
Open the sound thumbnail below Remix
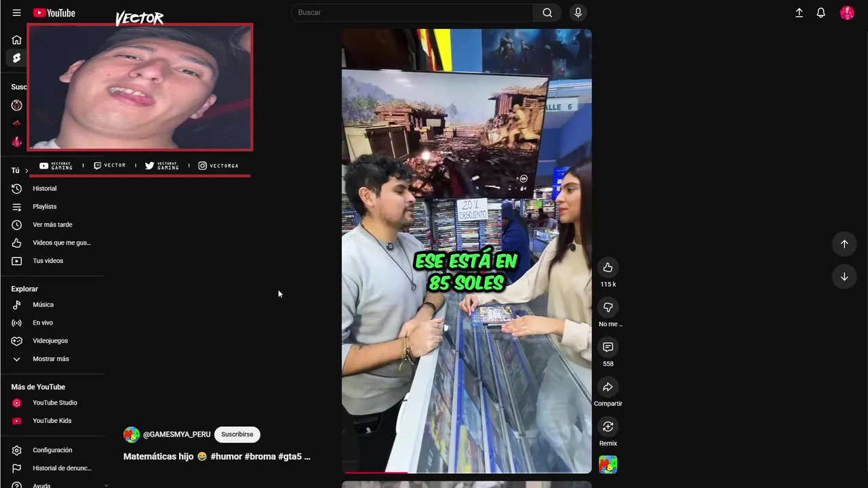[x=608, y=464]
